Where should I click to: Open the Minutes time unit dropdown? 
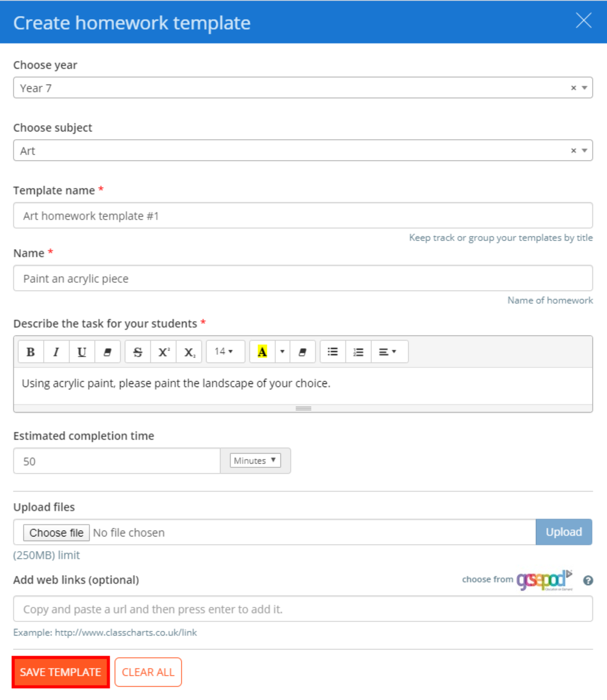pos(255,460)
